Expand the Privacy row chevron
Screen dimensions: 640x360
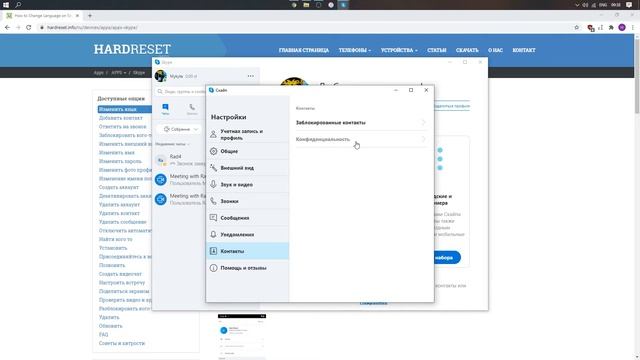pyautogui.click(x=423, y=139)
